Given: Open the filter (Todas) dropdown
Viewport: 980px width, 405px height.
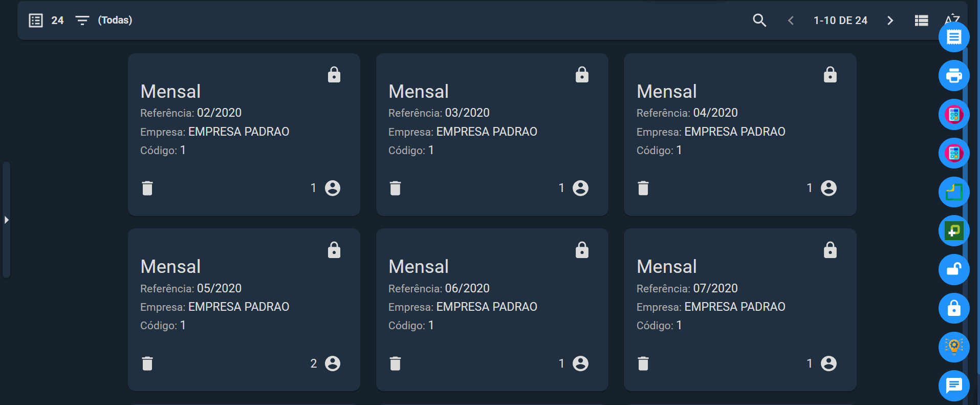Looking at the screenshot, I should 104,20.
